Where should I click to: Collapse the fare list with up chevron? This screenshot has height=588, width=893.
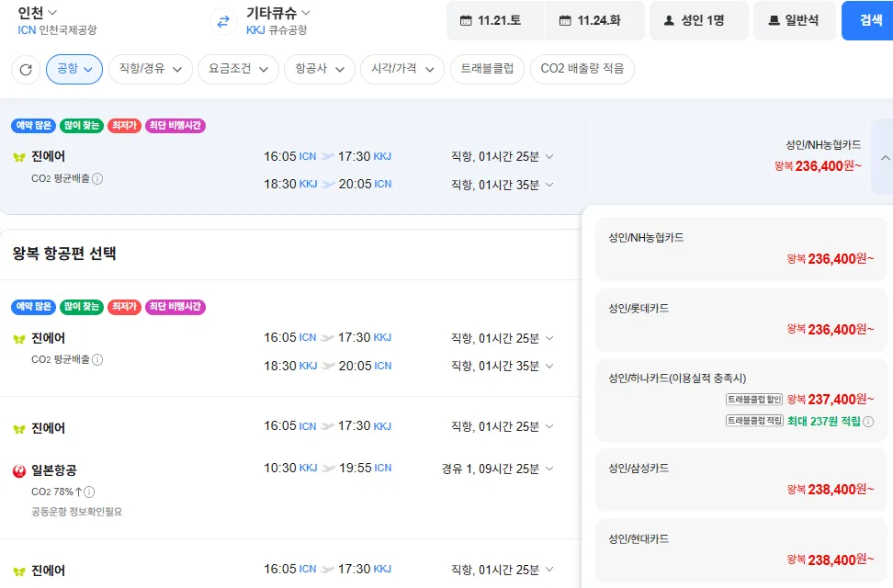tap(885, 158)
